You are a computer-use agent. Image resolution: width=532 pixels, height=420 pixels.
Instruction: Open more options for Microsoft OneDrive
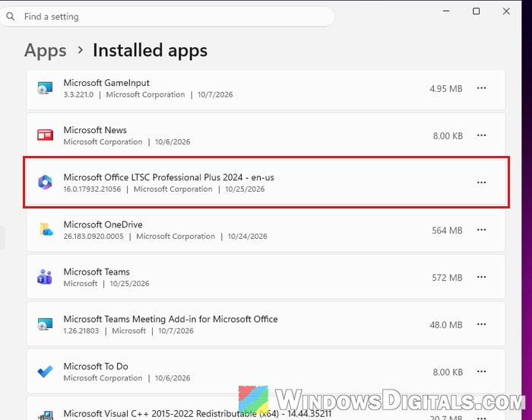[481, 230]
